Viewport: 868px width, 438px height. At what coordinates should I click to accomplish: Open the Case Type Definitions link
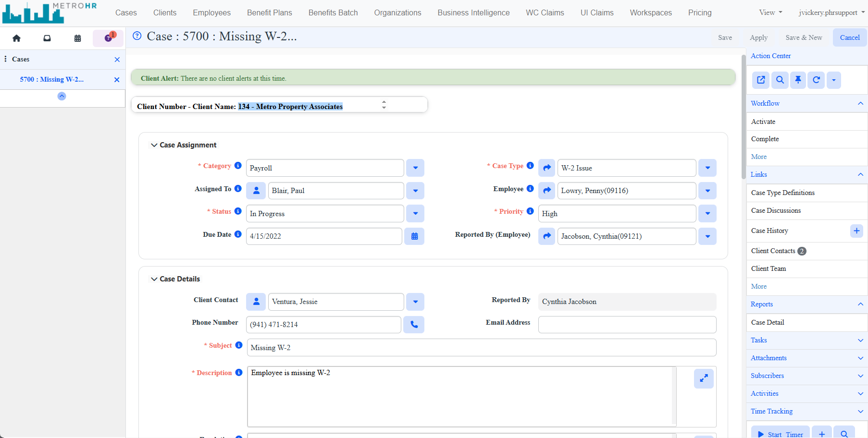(783, 193)
